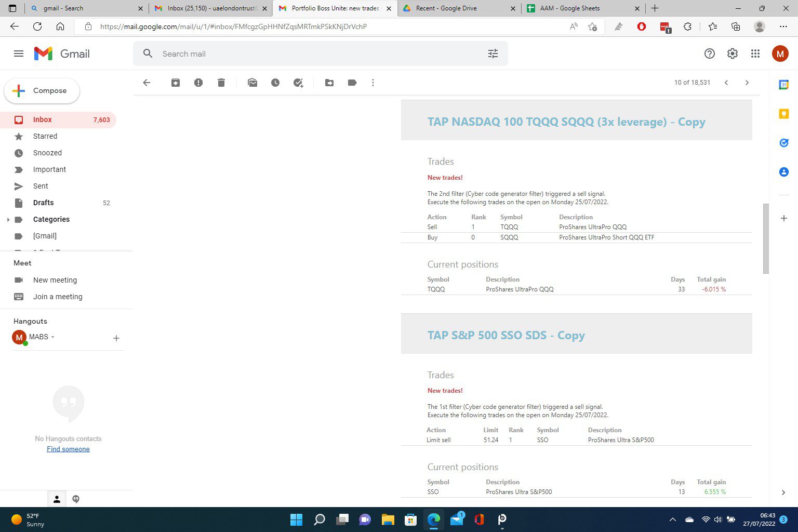Open the More options three-dot menu
Screen dimensions: 798x532
(373, 83)
